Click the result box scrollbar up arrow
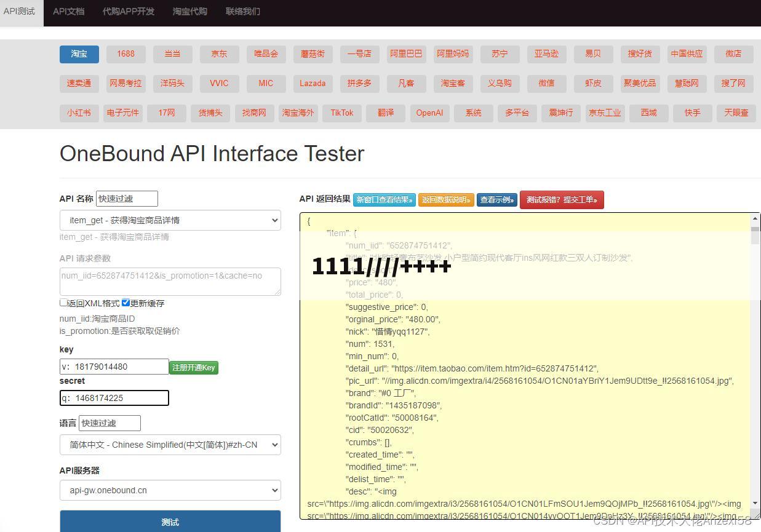This screenshot has width=761, height=532. click(755, 219)
